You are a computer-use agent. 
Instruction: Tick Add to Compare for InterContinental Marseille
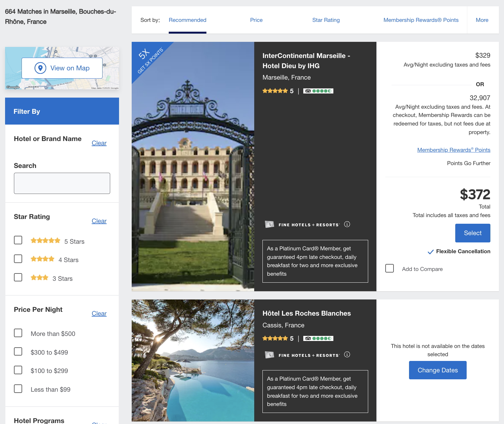389,268
